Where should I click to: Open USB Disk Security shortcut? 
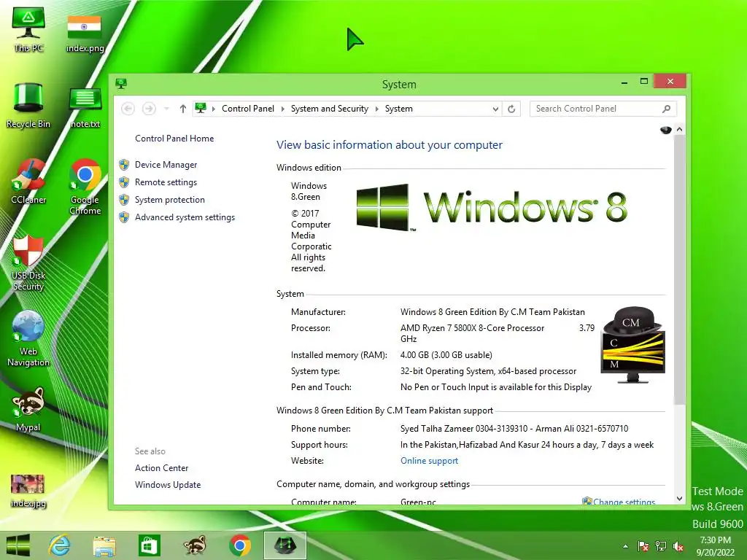click(x=28, y=262)
